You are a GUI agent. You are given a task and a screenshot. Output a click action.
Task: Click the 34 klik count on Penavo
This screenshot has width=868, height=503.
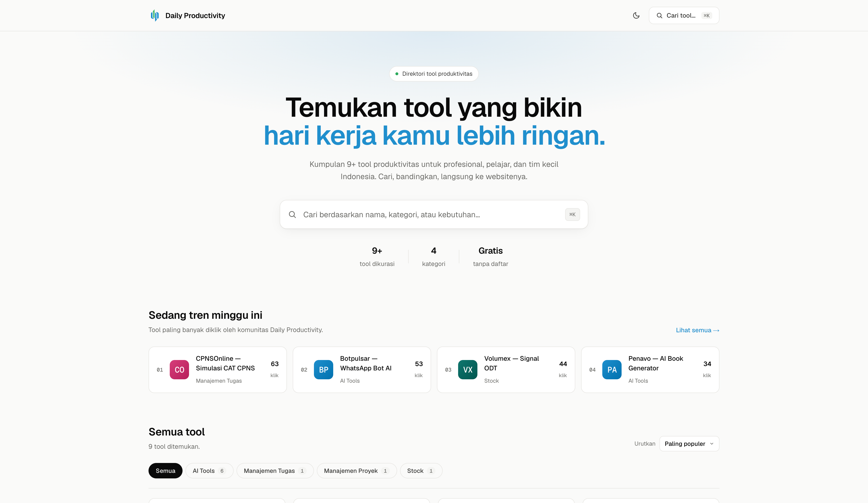[707, 369]
